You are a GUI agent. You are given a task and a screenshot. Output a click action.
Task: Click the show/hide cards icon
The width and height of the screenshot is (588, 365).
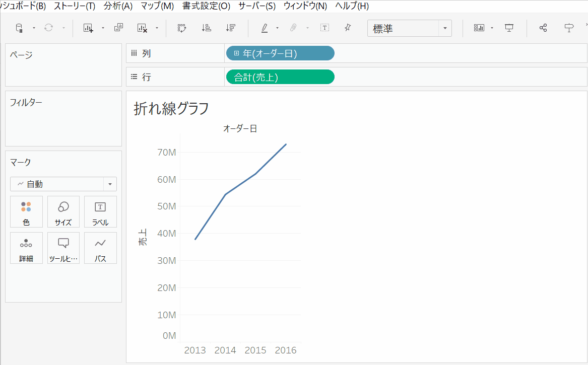(479, 28)
